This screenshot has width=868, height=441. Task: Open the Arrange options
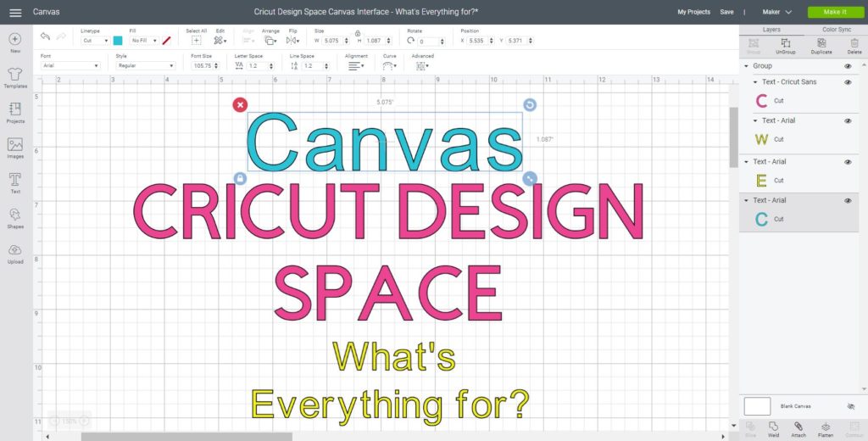270,41
